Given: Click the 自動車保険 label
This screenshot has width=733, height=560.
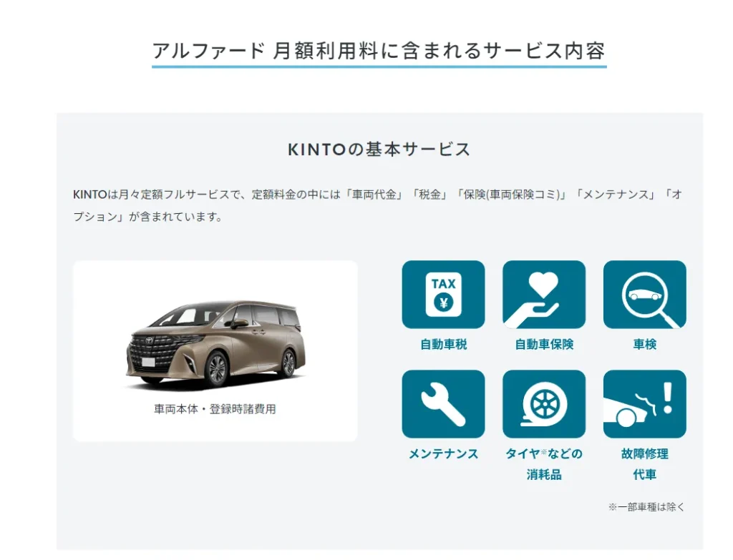Looking at the screenshot, I should (x=544, y=344).
